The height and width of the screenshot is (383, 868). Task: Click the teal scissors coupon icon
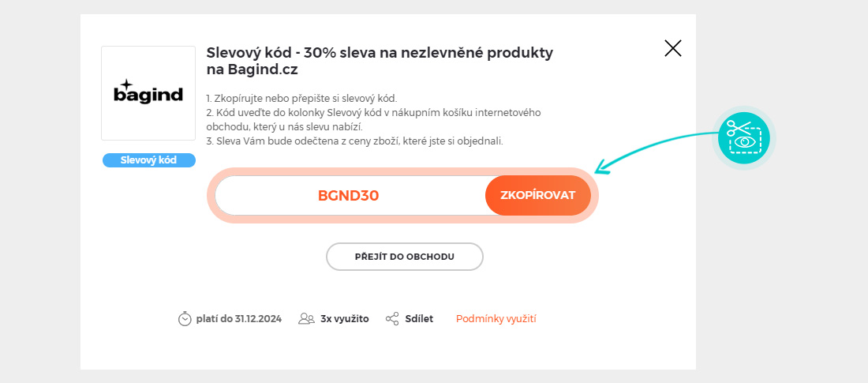point(744,137)
